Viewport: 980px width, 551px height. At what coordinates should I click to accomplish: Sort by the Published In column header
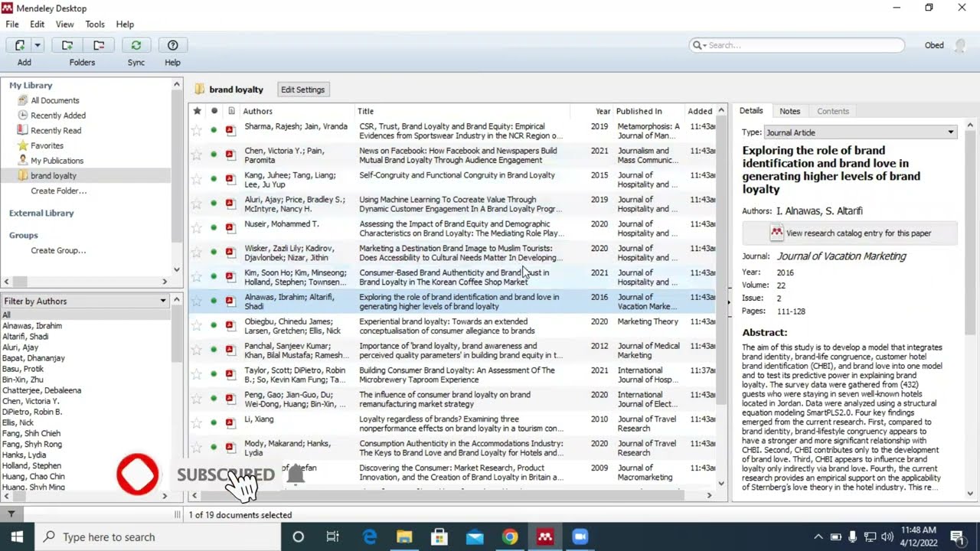coord(649,111)
